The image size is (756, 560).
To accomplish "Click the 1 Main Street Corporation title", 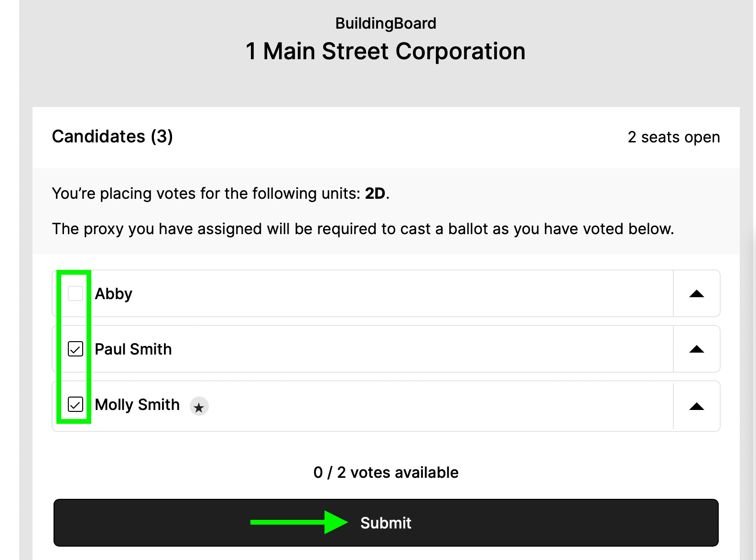I will click(385, 51).
